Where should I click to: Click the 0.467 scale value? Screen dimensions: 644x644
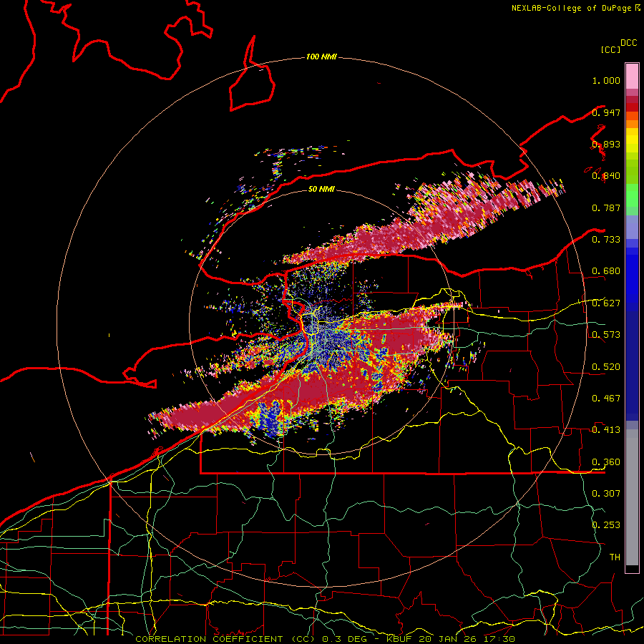(x=606, y=399)
